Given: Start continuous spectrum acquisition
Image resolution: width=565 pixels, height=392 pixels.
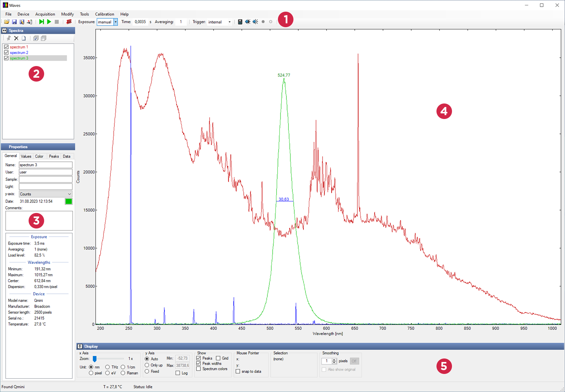Looking at the screenshot, I should click(x=49, y=22).
